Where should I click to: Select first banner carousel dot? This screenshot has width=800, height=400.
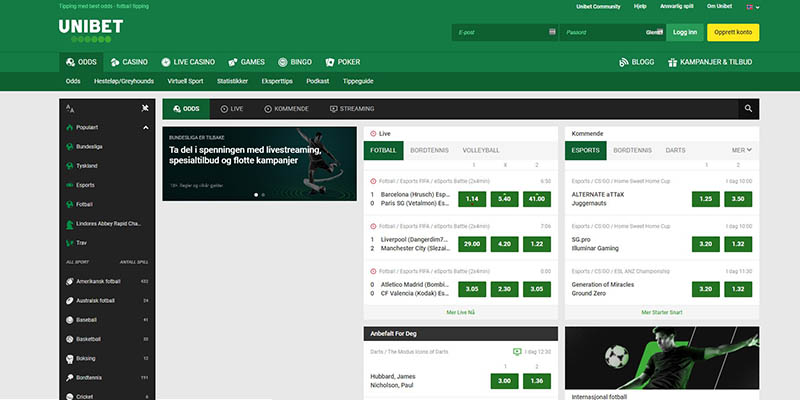256,194
